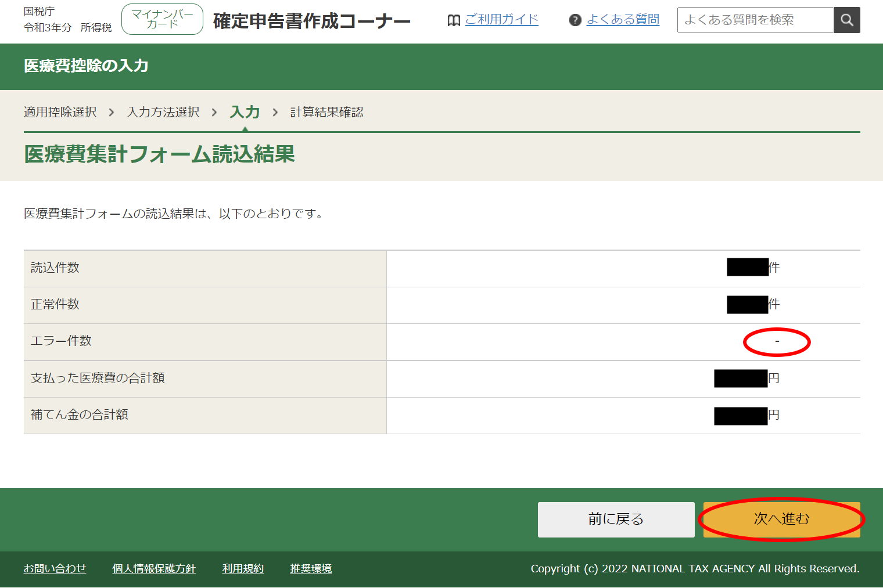Open the よくある質問 link
This screenshot has height=588, width=883.
(623, 20)
